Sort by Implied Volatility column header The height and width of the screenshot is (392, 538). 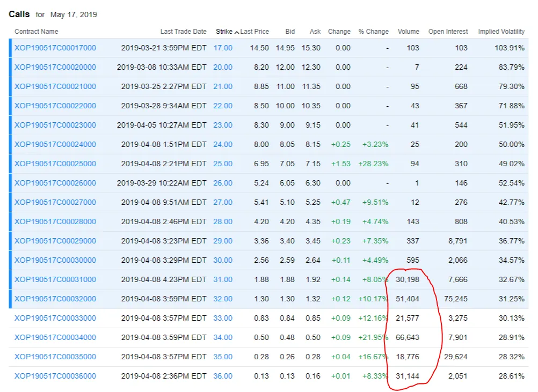[x=501, y=32]
